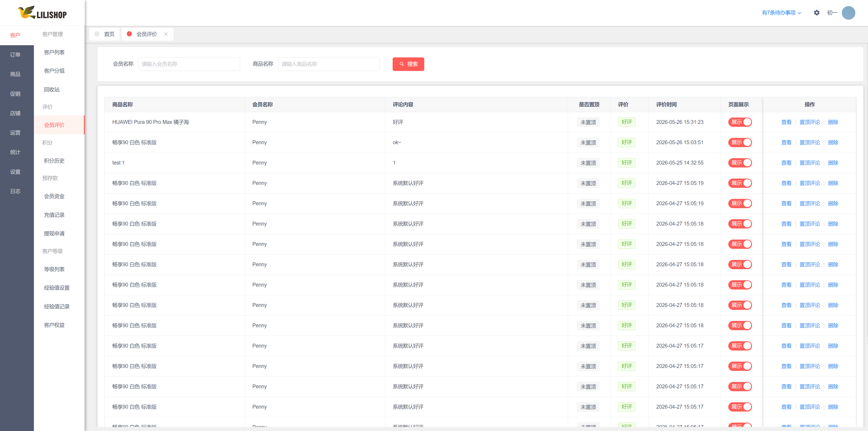868x431 pixels.
Task: Click 置顶评论 for test 1 review
Action: (809, 163)
